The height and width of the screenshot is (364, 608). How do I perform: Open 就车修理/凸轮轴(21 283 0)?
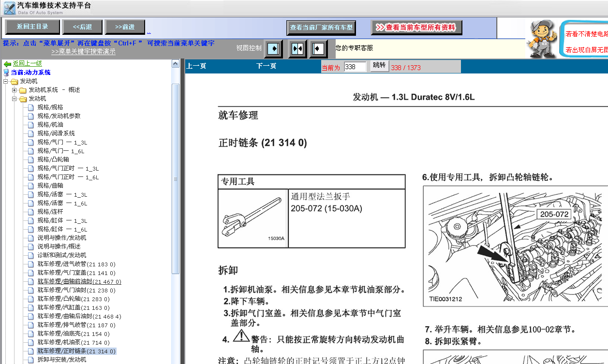point(74,299)
